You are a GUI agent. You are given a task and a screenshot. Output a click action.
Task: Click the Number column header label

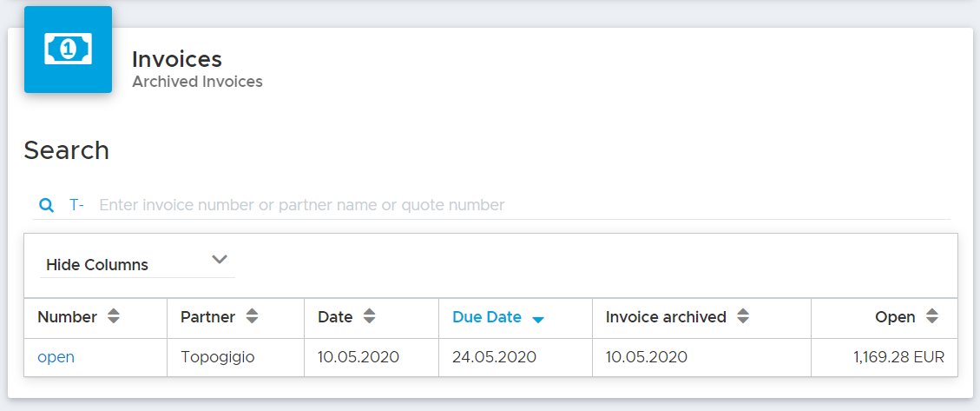(68, 317)
